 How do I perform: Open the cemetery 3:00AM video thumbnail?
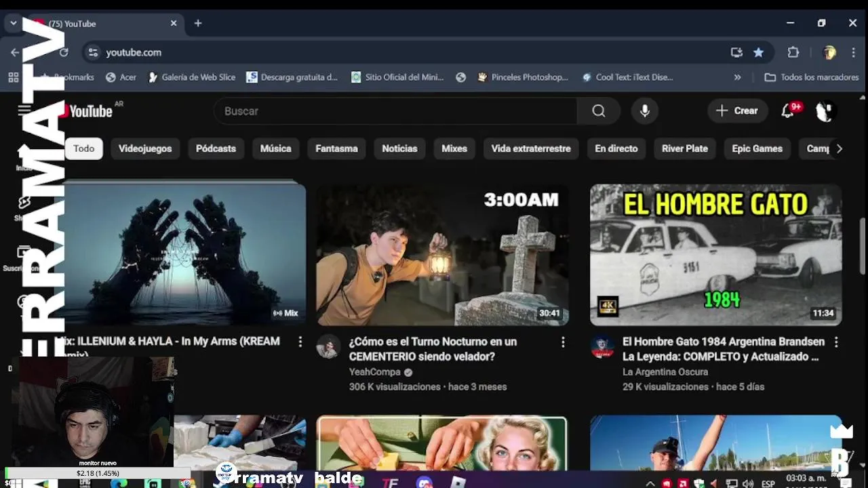[x=442, y=255]
